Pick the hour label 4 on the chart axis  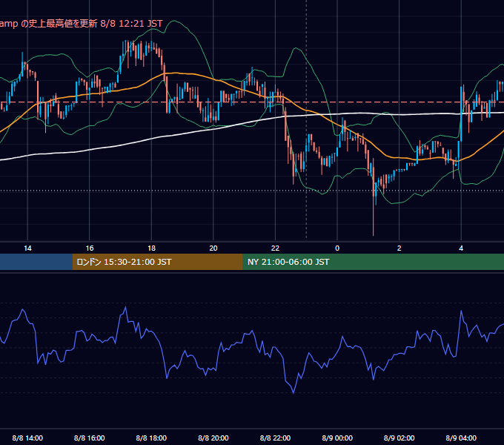pos(461,248)
